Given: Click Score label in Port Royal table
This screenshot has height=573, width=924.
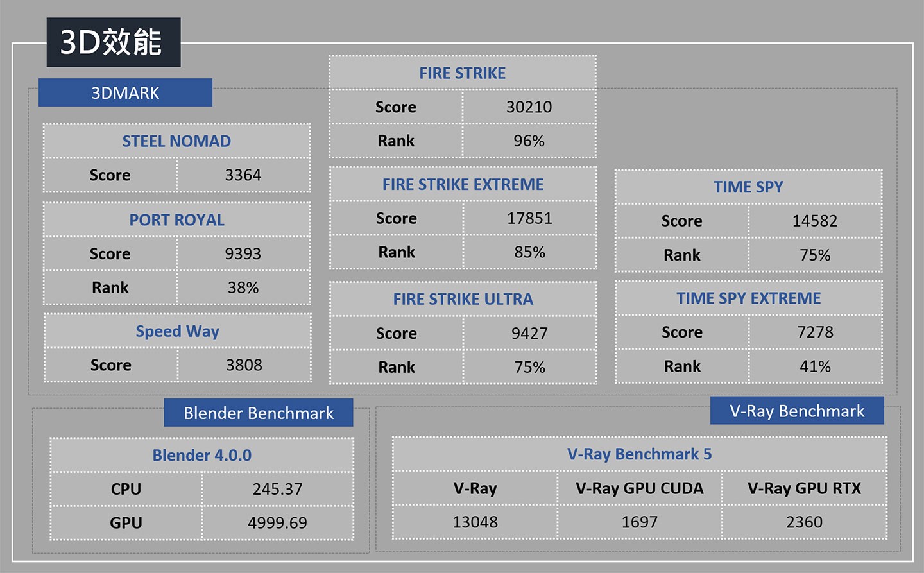Looking at the screenshot, I should click(x=110, y=253).
